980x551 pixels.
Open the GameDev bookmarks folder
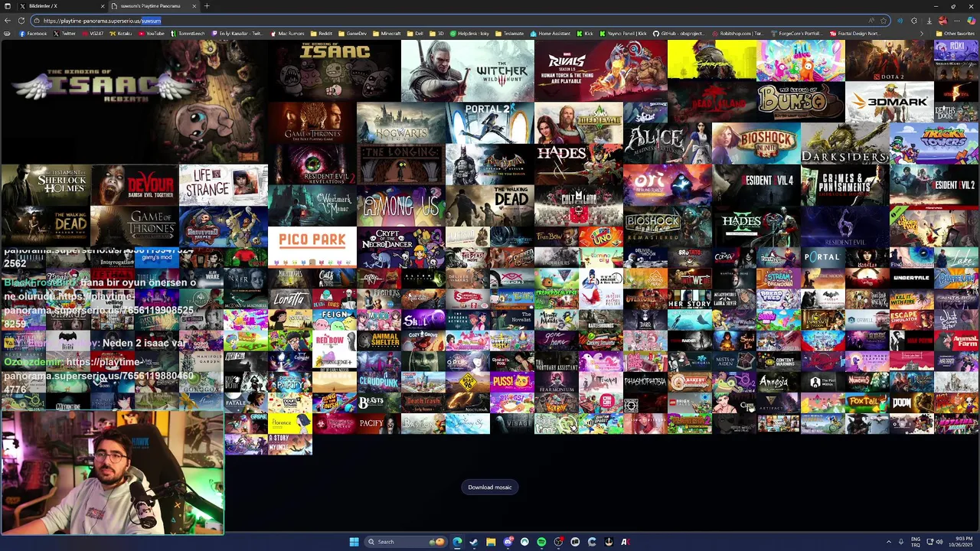point(352,34)
